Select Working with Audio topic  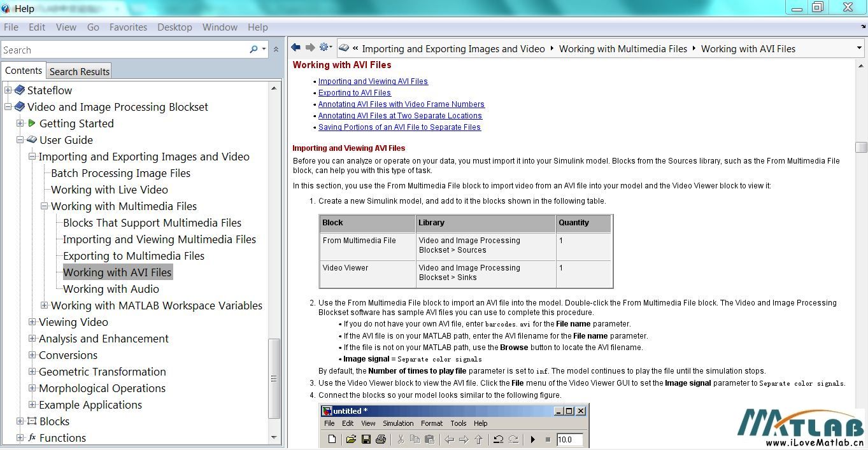111,289
